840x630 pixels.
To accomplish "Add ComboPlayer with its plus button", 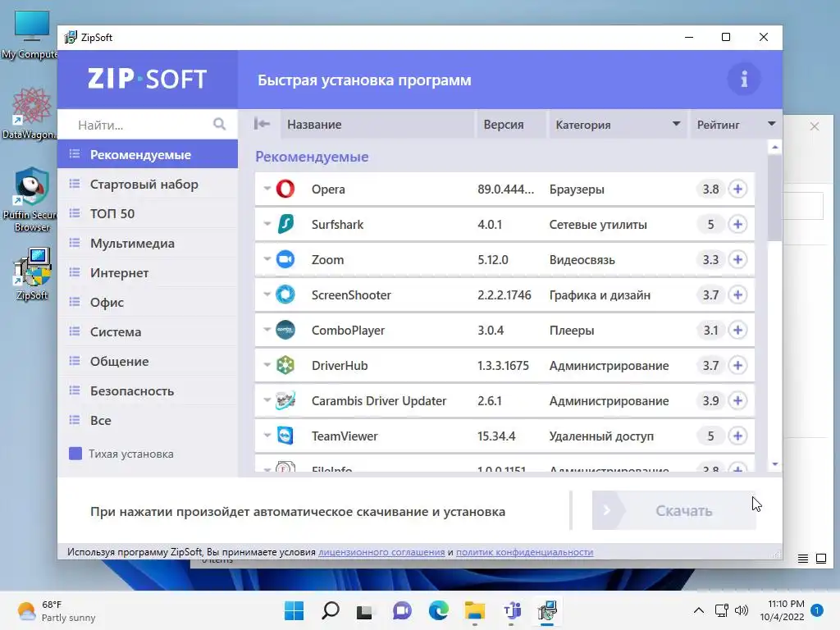I will (x=737, y=331).
